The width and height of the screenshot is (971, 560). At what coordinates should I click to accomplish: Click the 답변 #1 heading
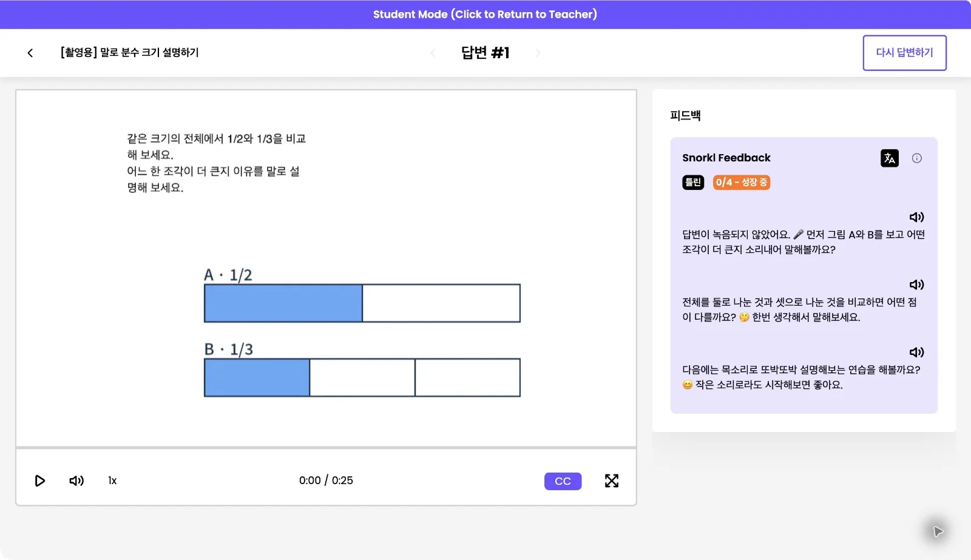tap(485, 53)
